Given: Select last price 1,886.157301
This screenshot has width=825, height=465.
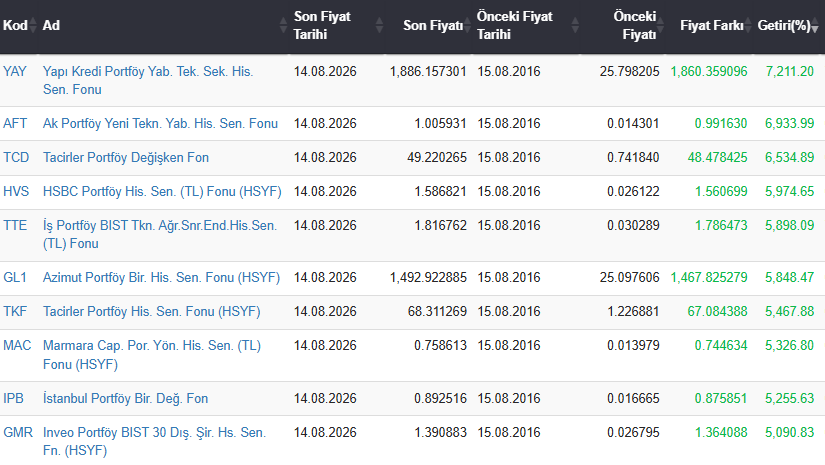Looking at the screenshot, I should click(428, 72).
